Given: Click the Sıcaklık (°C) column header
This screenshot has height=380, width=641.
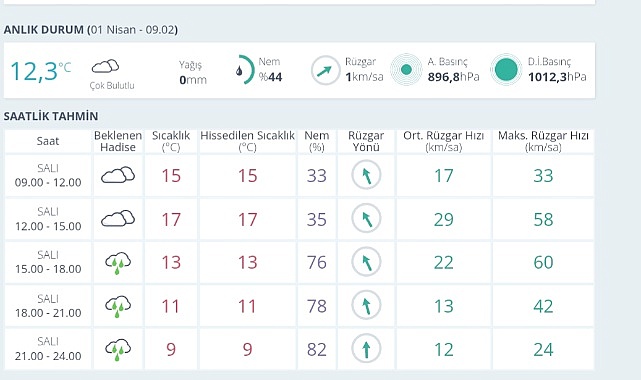Looking at the screenshot, I should pyautogui.click(x=171, y=141).
